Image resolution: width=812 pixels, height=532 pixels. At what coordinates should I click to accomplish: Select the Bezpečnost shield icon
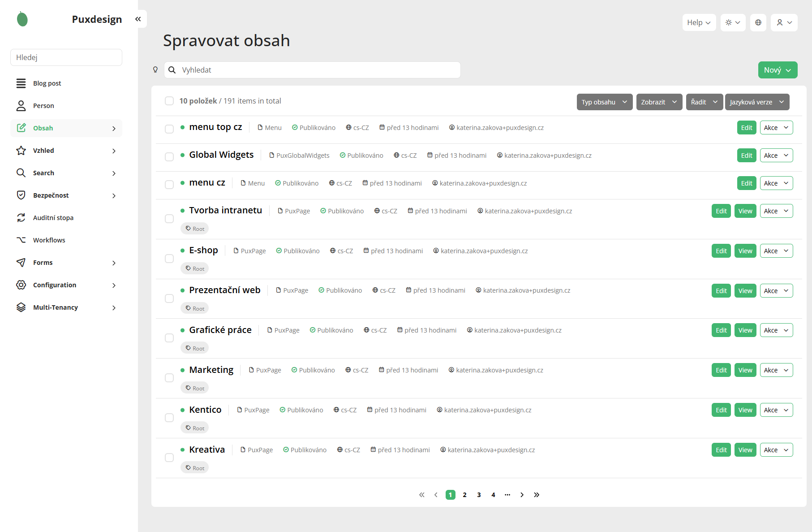click(21, 195)
